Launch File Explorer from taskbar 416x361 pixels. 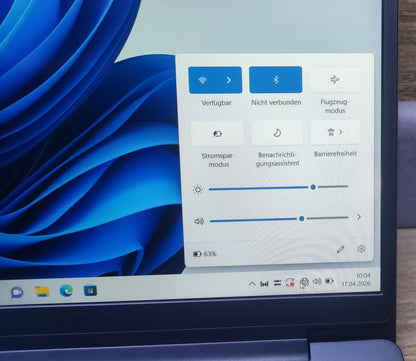[42, 291]
